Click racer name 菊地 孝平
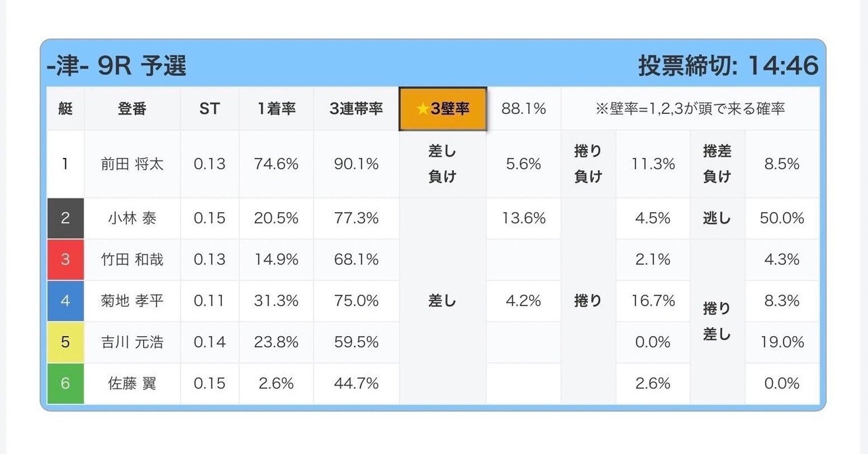This screenshot has height=454, width=868. [132, 301]
